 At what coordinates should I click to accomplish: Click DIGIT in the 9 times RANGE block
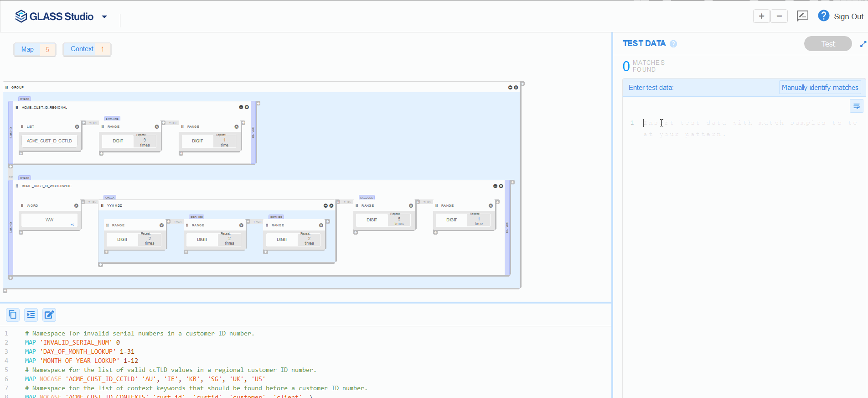[118, 141]
